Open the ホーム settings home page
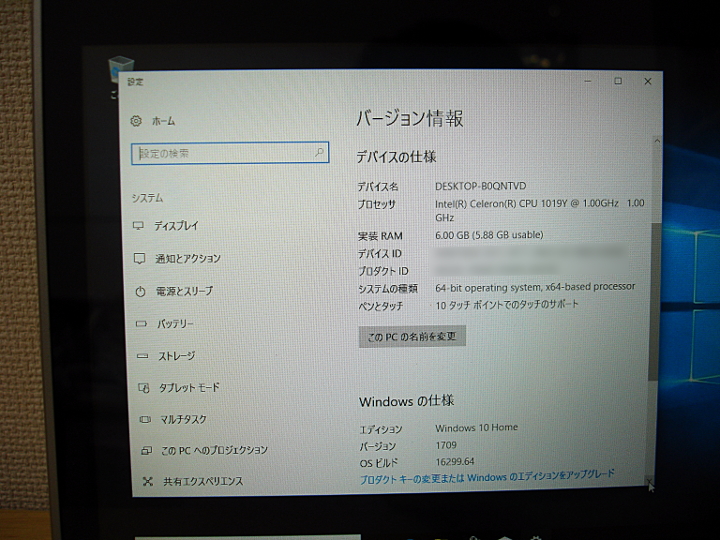Viewport: 720px width, 540px height. (163, 121)
